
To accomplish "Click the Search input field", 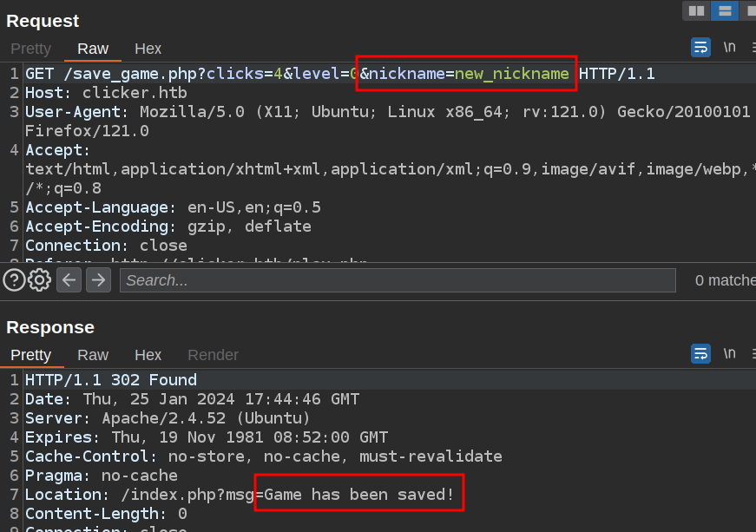I will click(x=398, y=280).
